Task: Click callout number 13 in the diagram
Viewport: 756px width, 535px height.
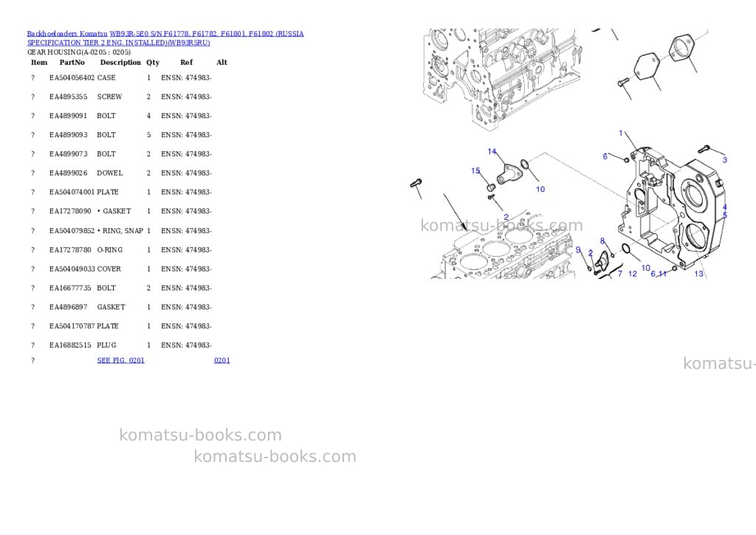Action: tap(698, 274)
